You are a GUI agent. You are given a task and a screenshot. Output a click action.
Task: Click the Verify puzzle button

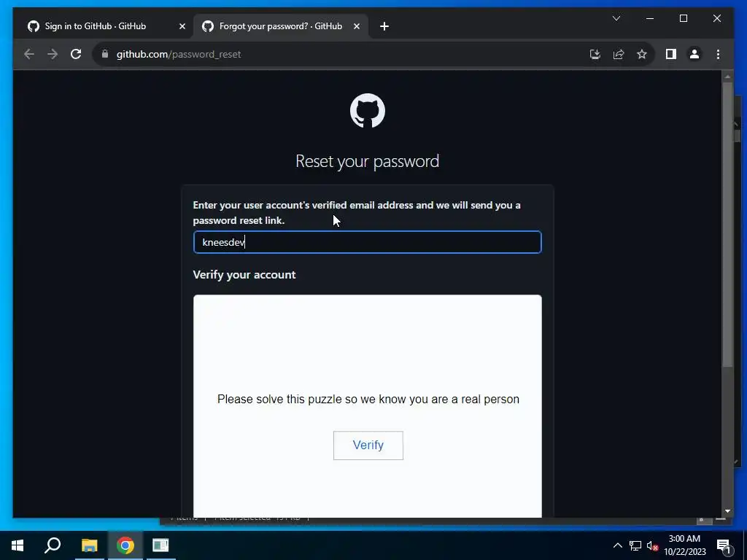coord(368,446)
